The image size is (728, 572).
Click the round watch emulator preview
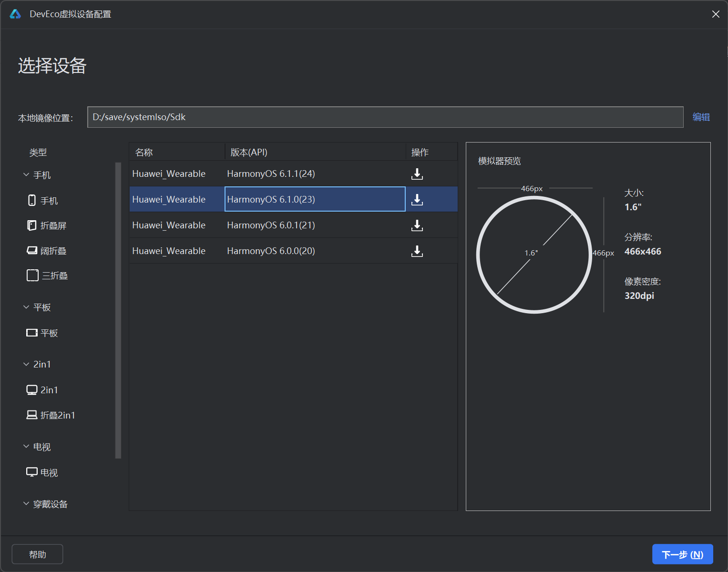pyautogui.click(x=534, y=255)
